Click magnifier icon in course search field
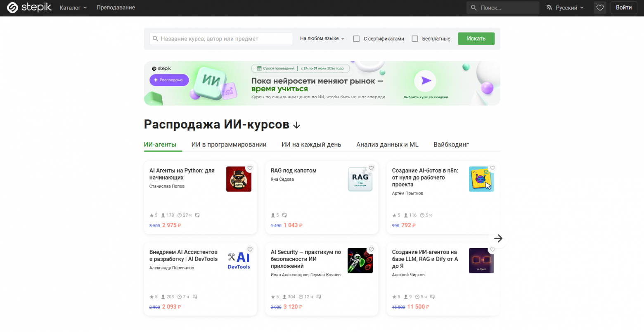 (156, 39)
